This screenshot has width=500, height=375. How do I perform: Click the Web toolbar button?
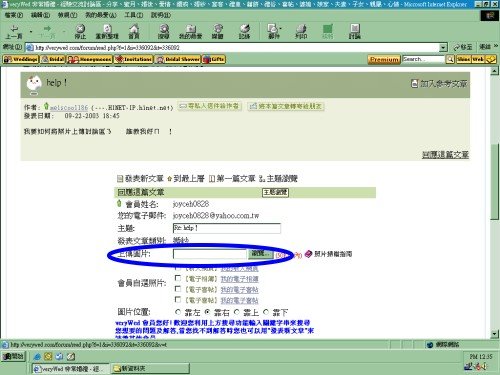pos(478,59)
